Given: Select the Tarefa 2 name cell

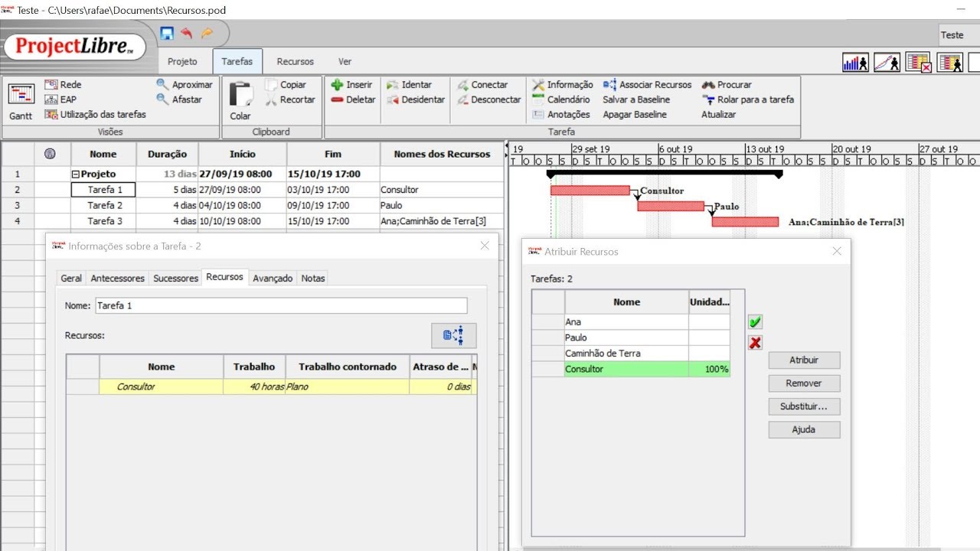Looking at the screenshot, I should 104,205.
